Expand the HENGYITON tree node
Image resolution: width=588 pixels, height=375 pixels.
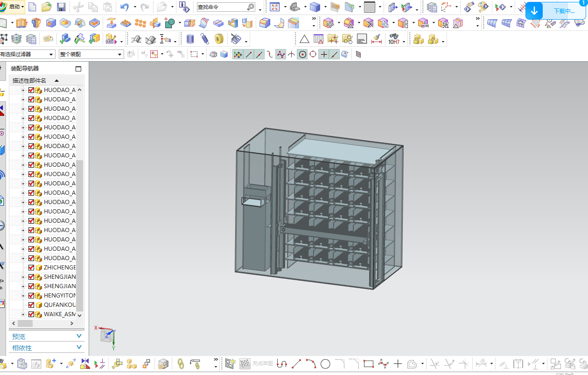[x=23, y=296]
